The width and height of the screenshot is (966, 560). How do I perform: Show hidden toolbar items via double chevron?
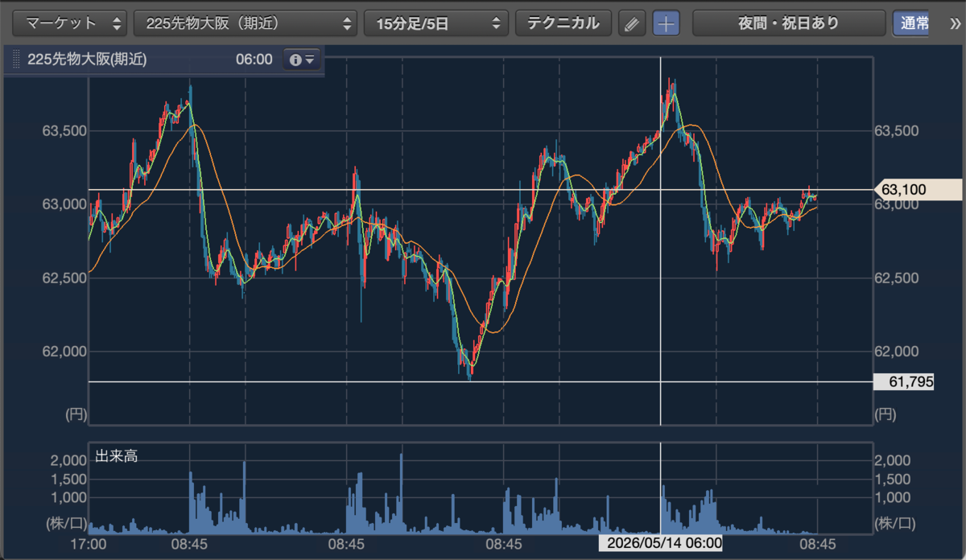(955, 23)
